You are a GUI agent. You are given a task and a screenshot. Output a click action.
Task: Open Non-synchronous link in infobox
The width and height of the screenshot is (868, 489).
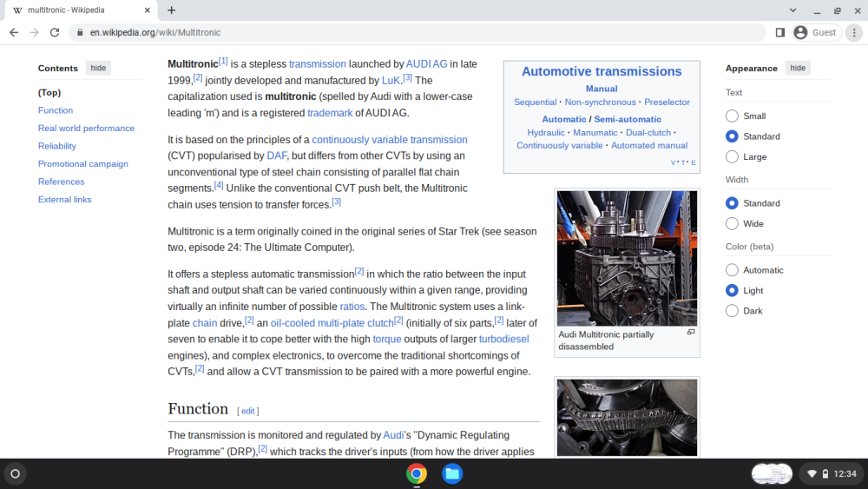[600, 102]
